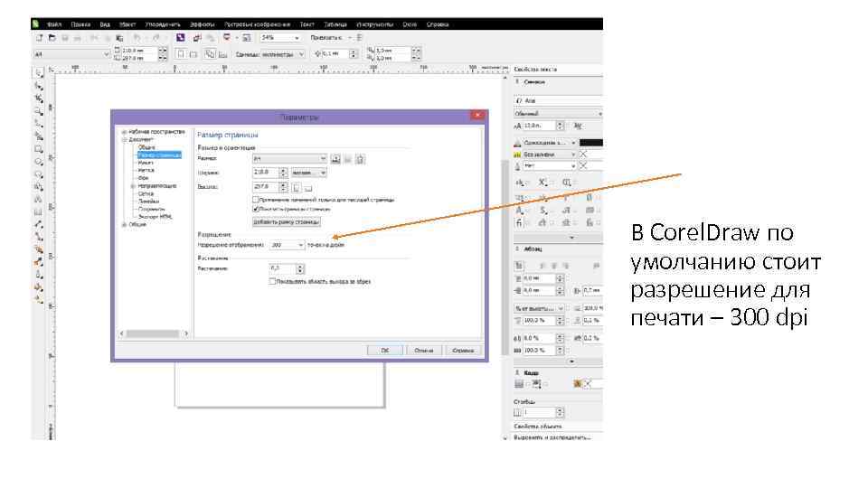Screen dimensions: 868x488
Task: Click the black text color swatch
Action: tap(591, 143)
